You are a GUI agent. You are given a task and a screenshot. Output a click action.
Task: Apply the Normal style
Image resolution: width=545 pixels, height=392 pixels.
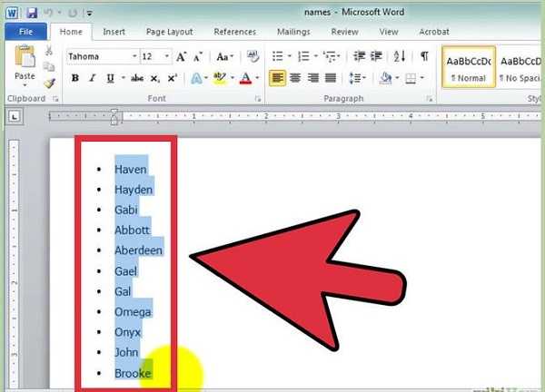[469, 67]
